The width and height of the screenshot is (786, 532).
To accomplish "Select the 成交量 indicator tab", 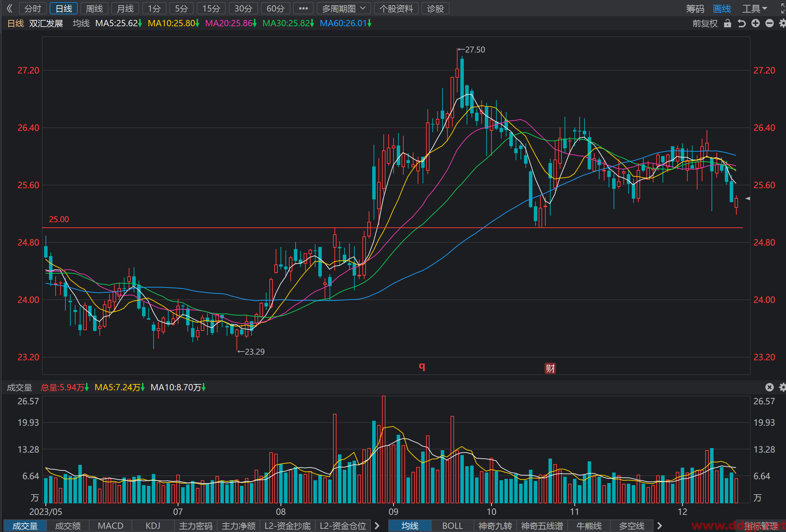I will [x=25, y=526].
